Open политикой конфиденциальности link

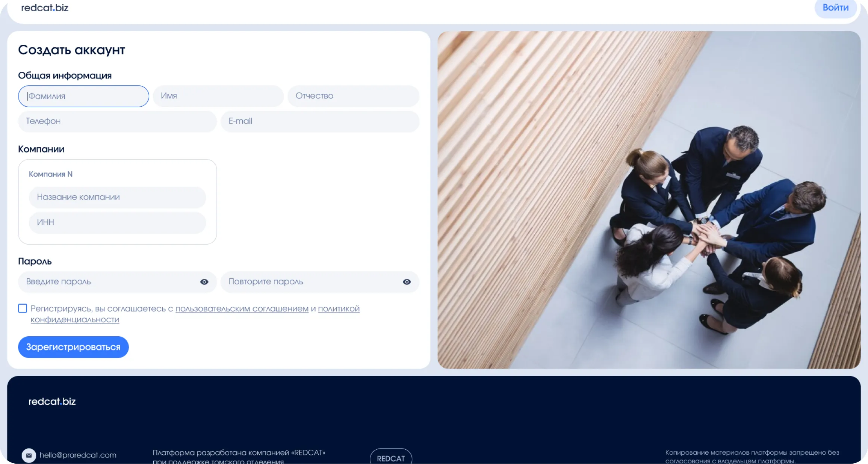[338, 309]
